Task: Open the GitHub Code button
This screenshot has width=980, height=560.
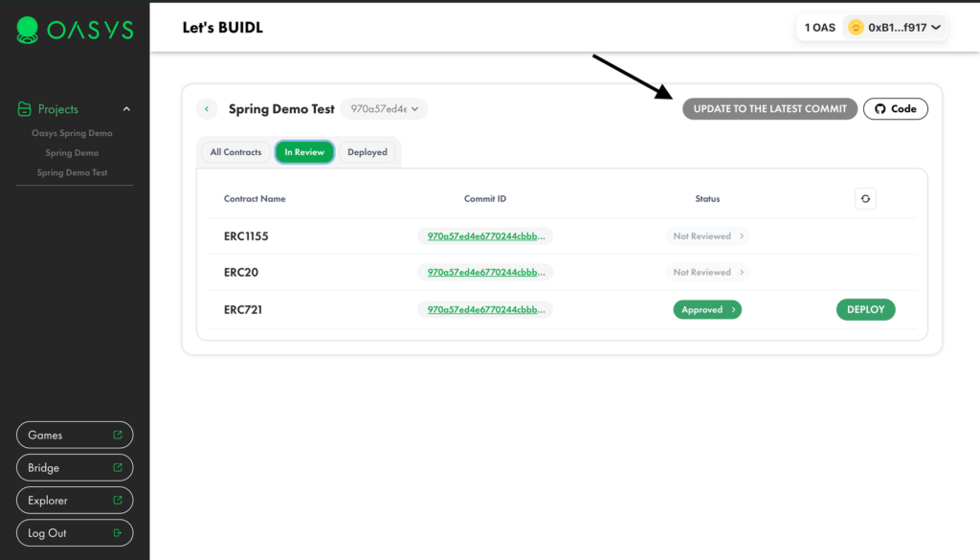Action: coord(896,109)
